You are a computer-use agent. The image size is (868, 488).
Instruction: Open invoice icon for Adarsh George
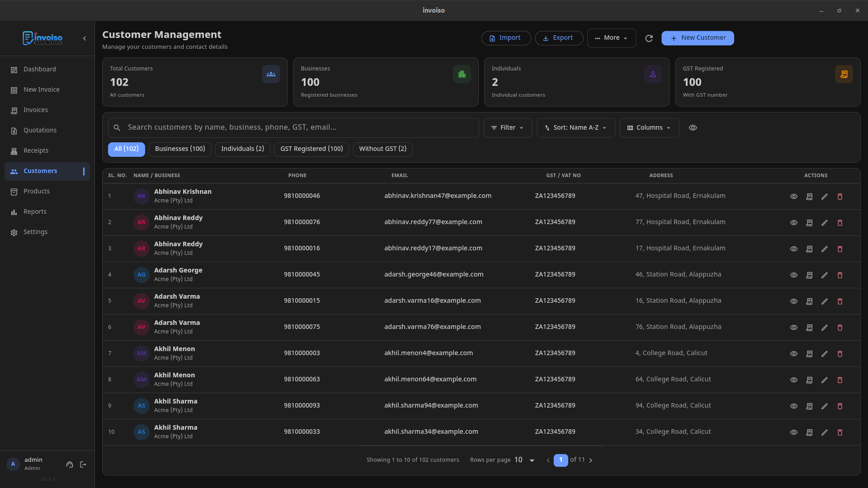(x=809, y=275)
